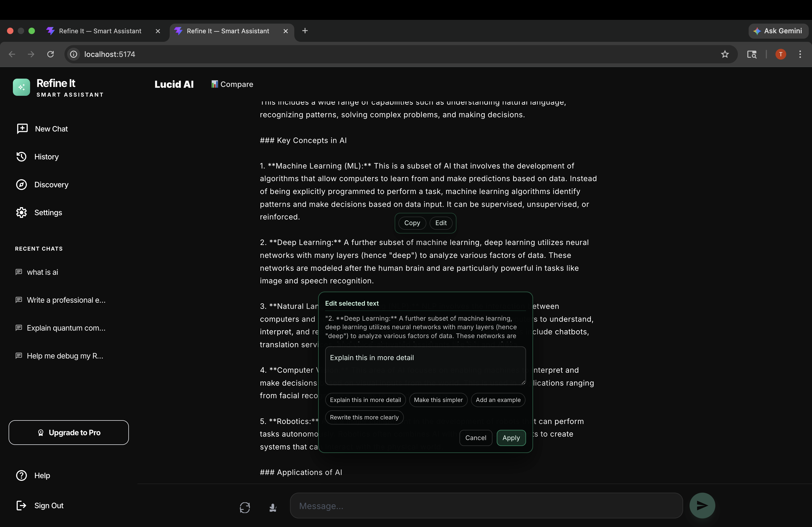
Task: Switch to the first Refine It browser tab
Action: coord(100,31)
